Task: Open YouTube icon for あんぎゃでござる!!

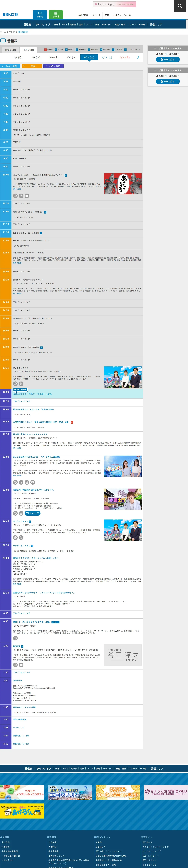Action: point(27,196)
